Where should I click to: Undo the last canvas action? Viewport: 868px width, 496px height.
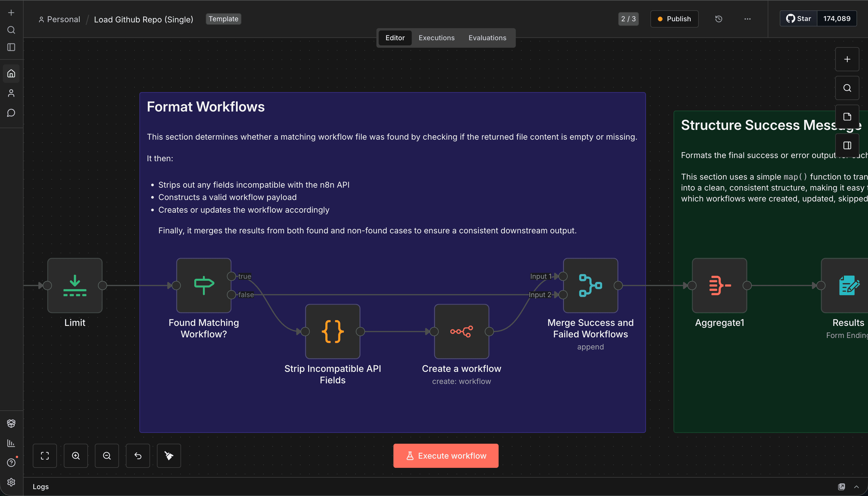138,455
